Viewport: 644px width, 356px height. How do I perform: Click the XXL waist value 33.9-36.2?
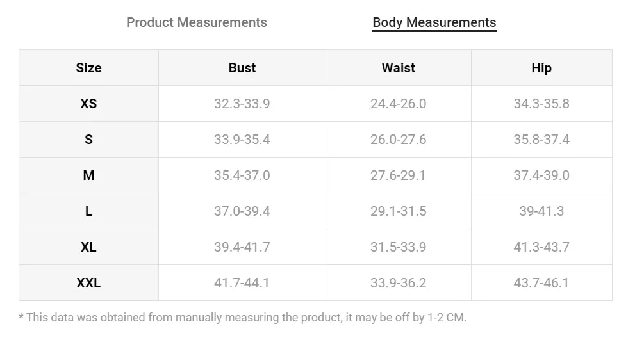tap(399, 283)
